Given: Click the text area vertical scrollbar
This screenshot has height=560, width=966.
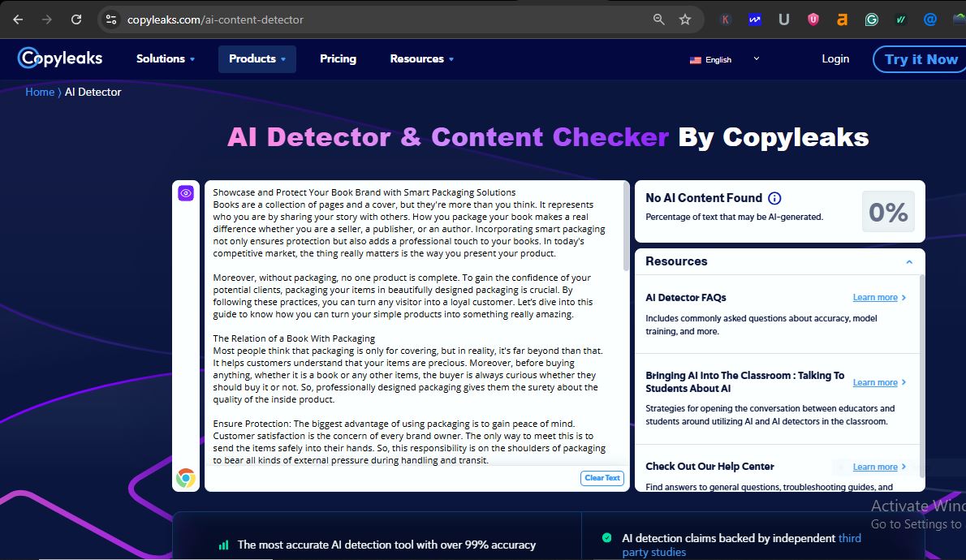Looking at the screenshot, I should click(x=626, y=226).
